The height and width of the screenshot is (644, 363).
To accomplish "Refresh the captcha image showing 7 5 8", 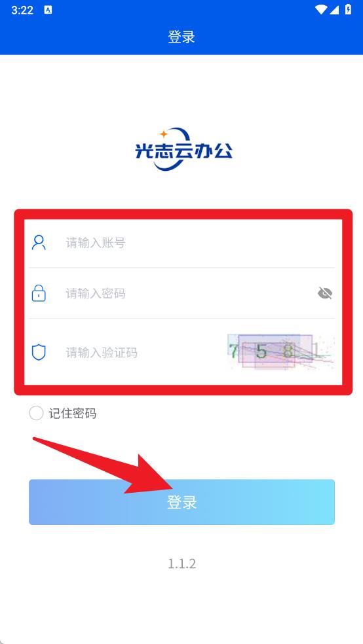I will tap(281, 352).
